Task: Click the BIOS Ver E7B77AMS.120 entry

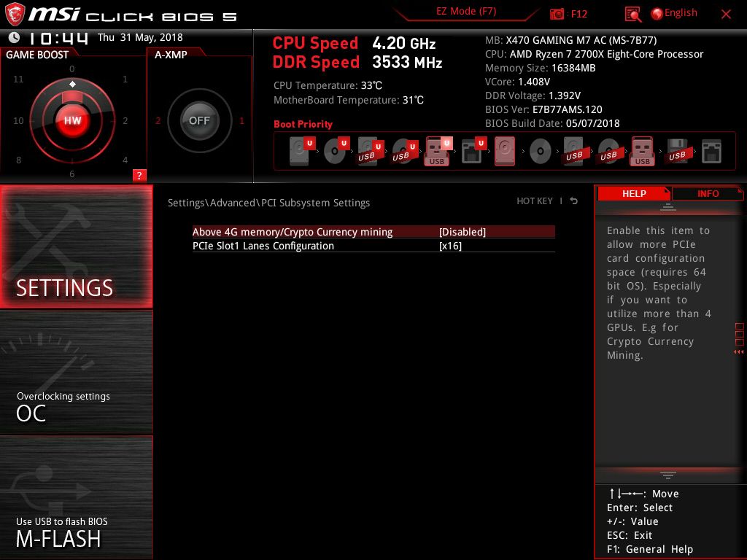Action: coord(543,109)
